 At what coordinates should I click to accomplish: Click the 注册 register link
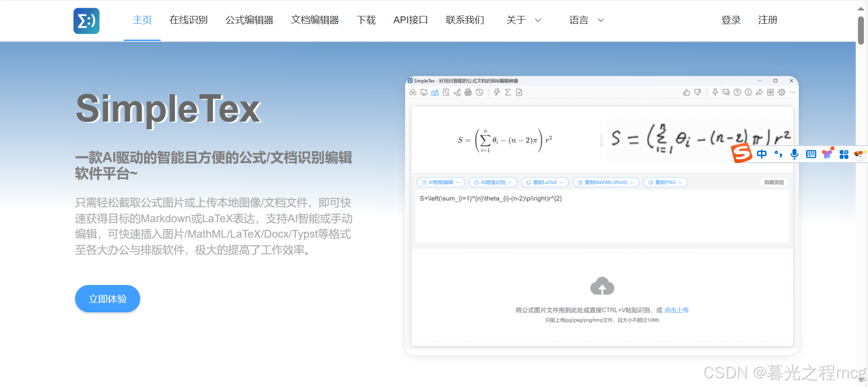pos(767,20)
